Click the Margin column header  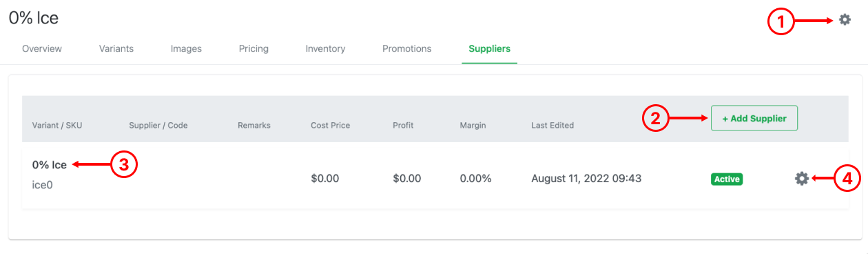(x=473, y=126)
